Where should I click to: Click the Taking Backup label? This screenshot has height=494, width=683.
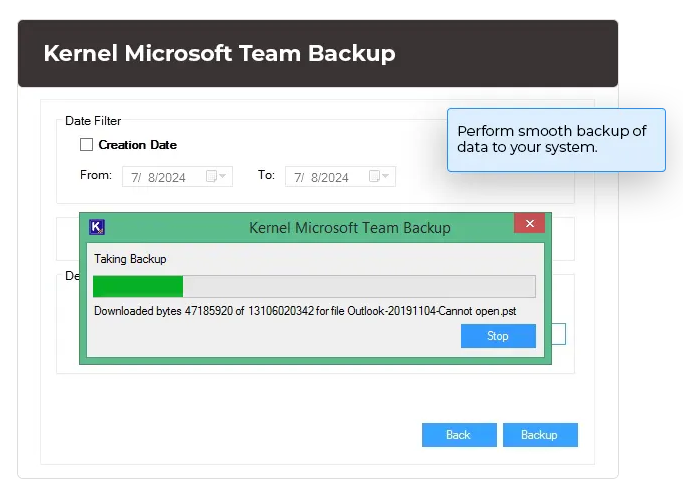click(130, 259)
